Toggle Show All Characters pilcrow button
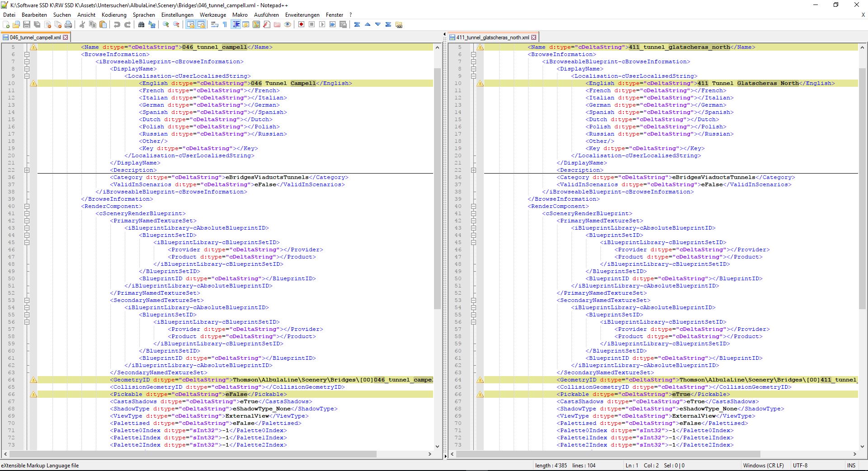Viewport: 868px width, 471px height. click(225, 25)
